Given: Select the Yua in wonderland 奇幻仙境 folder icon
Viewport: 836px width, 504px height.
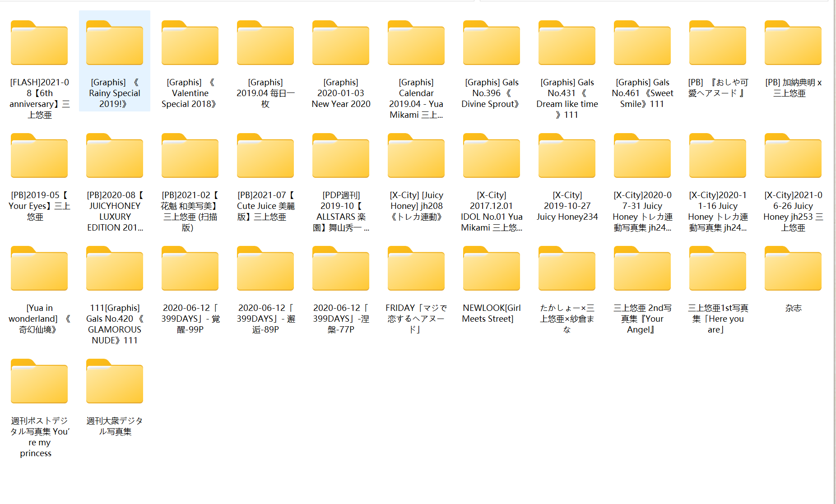Looking at the screenshot, I should (39, 268).
